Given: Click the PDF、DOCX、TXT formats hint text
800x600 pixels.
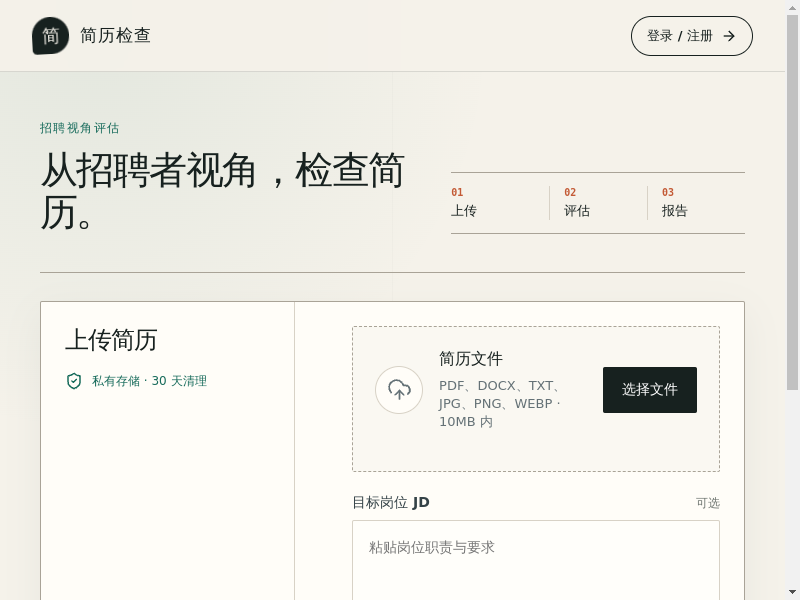Looking at the screenshot, I should tap(500, 404).
